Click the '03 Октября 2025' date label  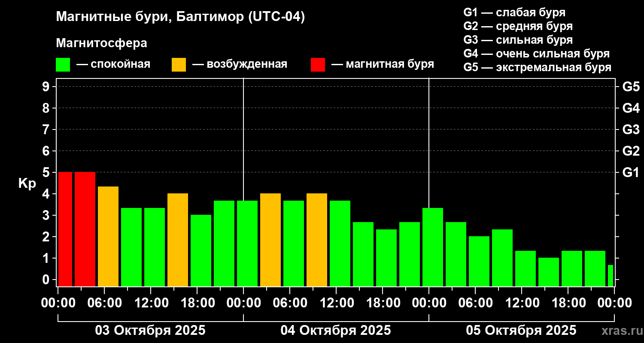pos(150,331)
